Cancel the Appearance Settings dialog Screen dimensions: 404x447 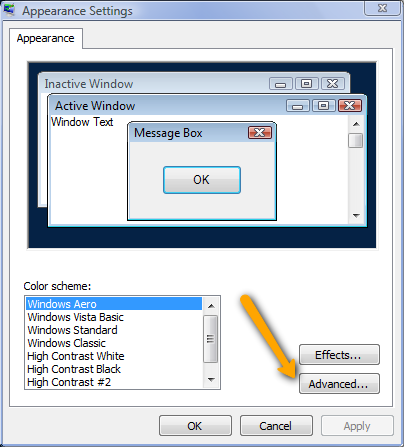pyautogui.click(x=276, y=426)
